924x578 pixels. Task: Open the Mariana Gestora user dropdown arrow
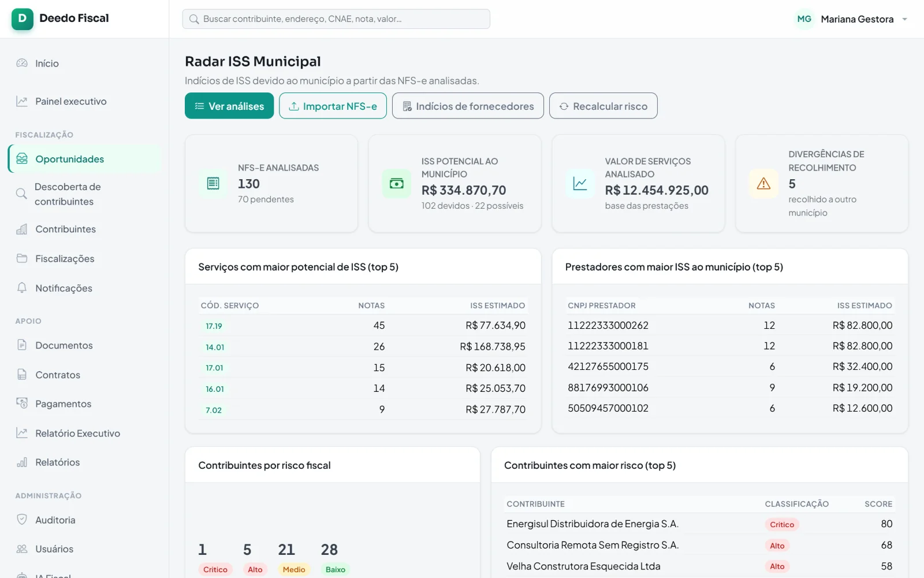pos(904,19)
